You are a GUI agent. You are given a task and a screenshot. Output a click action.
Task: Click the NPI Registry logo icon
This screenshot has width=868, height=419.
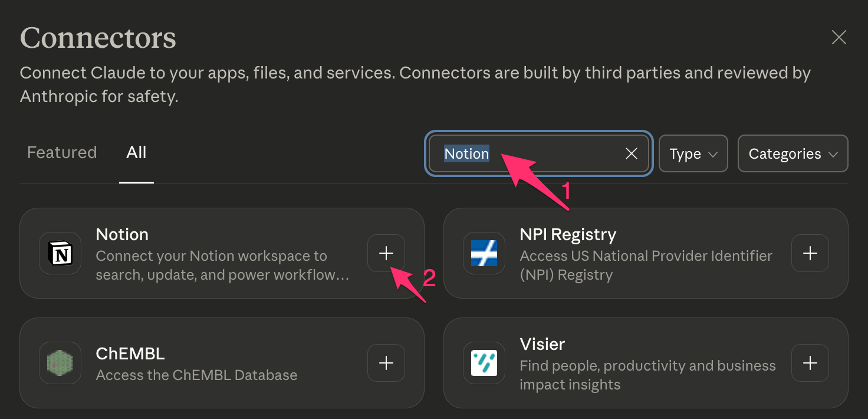(x=484, y=253)
